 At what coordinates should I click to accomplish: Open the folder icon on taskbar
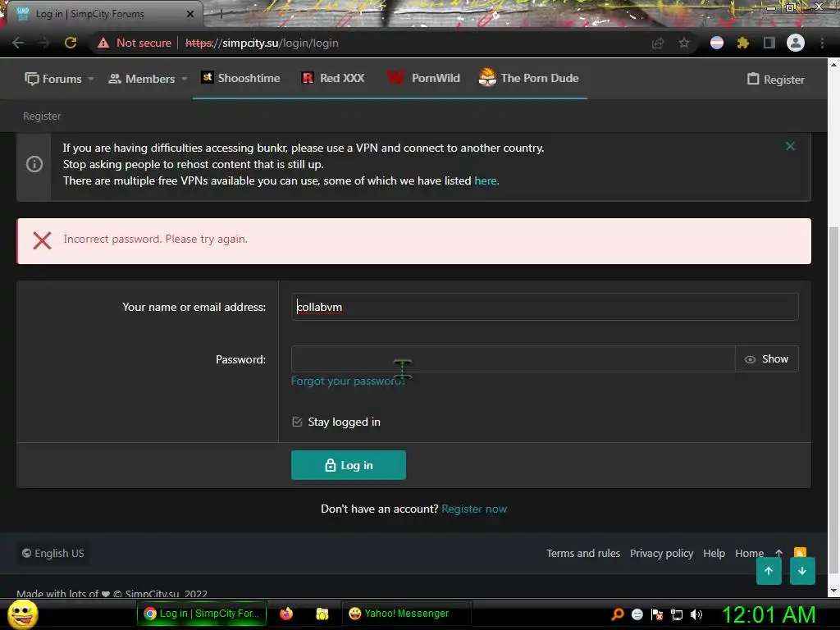(322, 614)
